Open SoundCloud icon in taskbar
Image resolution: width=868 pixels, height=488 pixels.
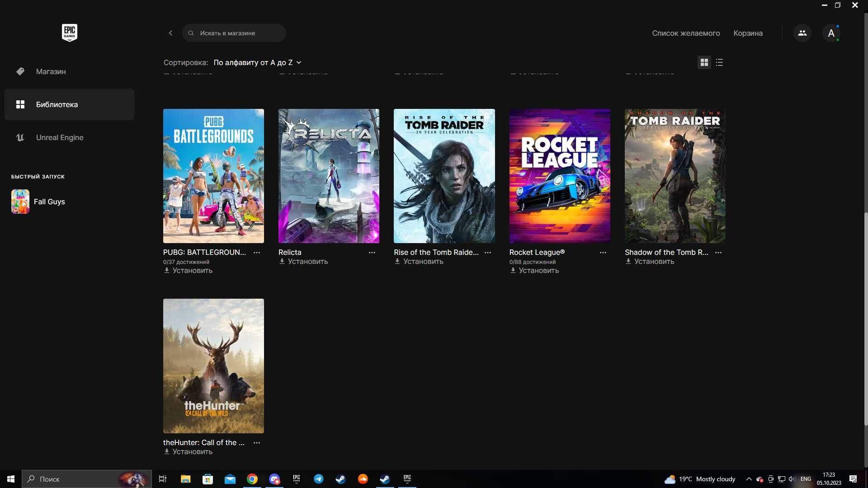pos(363,479)
